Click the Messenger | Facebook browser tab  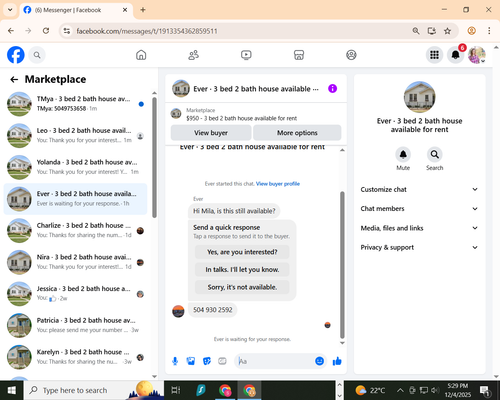pos(76,10)
